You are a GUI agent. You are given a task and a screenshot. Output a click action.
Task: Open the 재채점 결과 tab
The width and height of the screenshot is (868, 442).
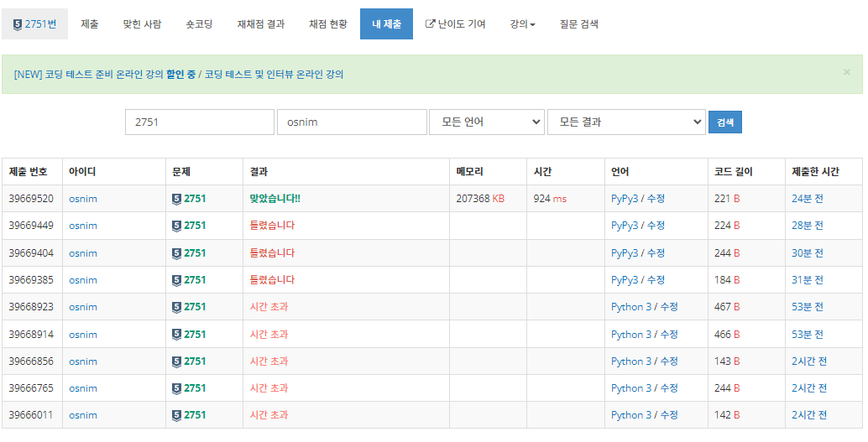click(261, 23)
